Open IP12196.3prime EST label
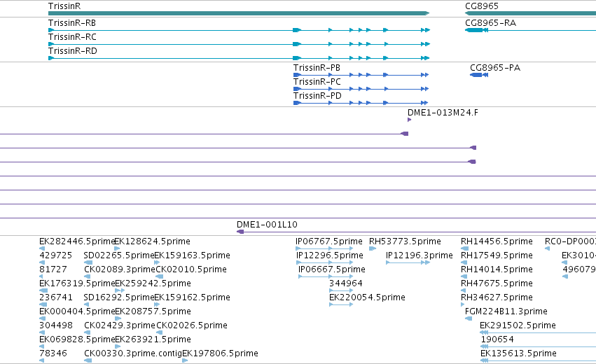Image resolution: width=596 pixels, height=364 pixels. pyautogui.click(x=420, y=255)
